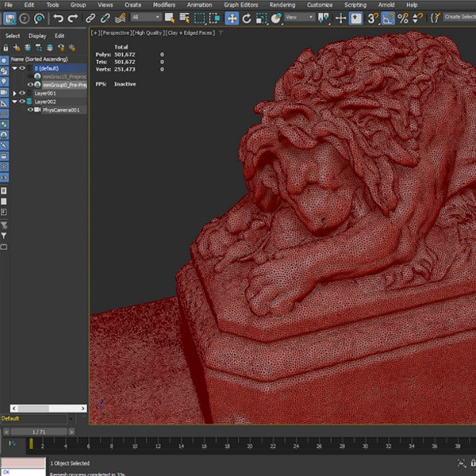Choose the Rectangular Selection Region tool
This screenshot has width=476, height=476.
point(199,18)
